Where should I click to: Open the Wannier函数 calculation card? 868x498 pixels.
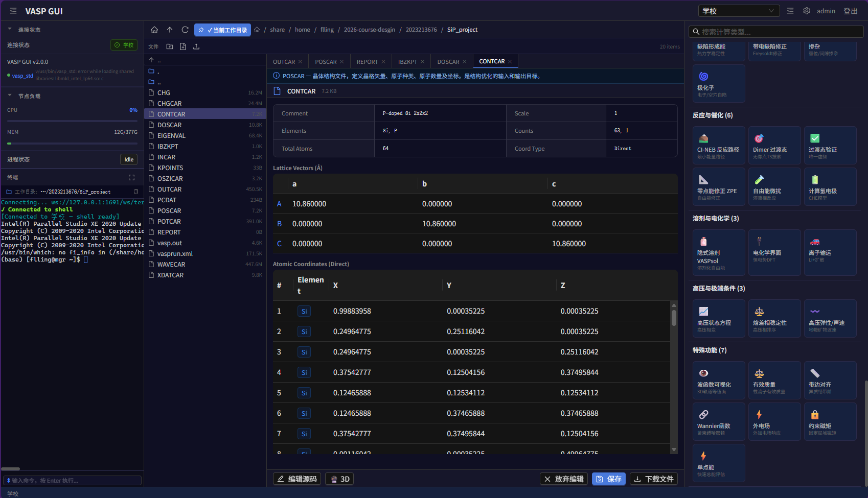tap(719, 422)
